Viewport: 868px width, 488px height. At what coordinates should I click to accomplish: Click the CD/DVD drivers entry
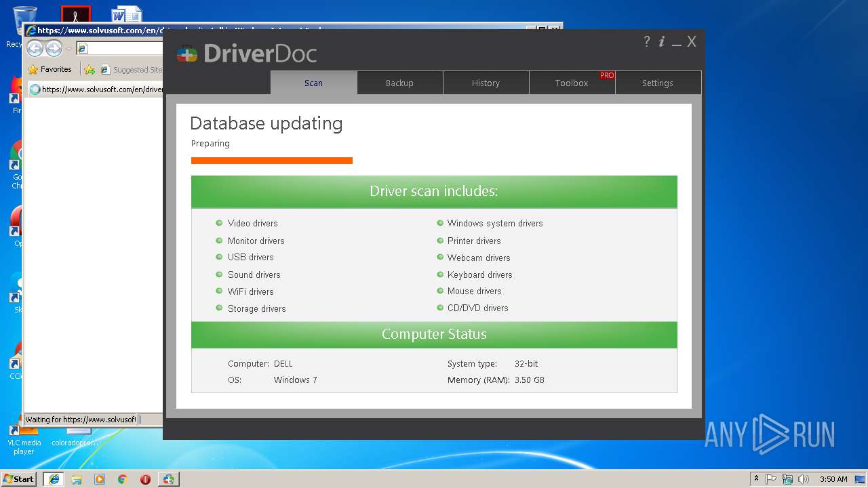coord(477,308)
